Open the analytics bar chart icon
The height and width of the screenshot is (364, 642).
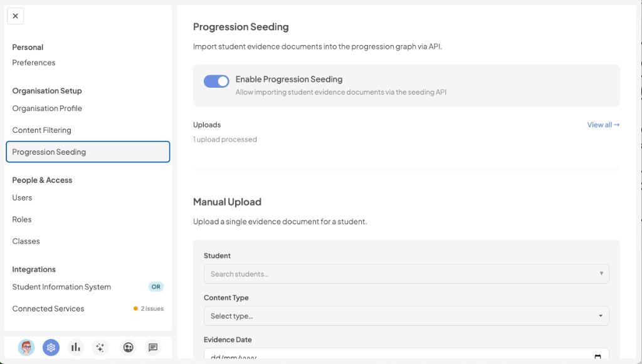click(x=75, y=347)
